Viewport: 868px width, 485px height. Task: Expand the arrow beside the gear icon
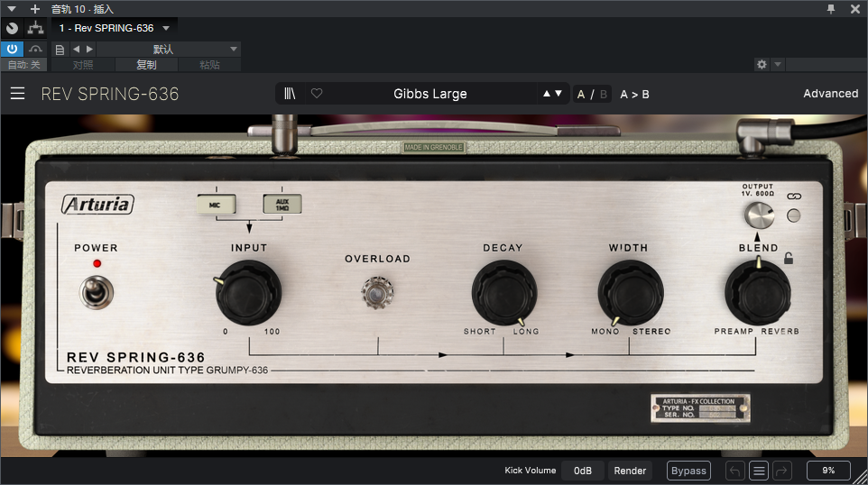[777, 65]
